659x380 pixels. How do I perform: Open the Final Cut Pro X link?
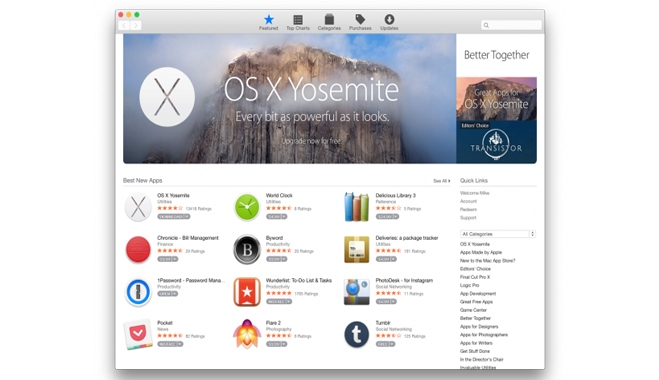click(475, 277)
